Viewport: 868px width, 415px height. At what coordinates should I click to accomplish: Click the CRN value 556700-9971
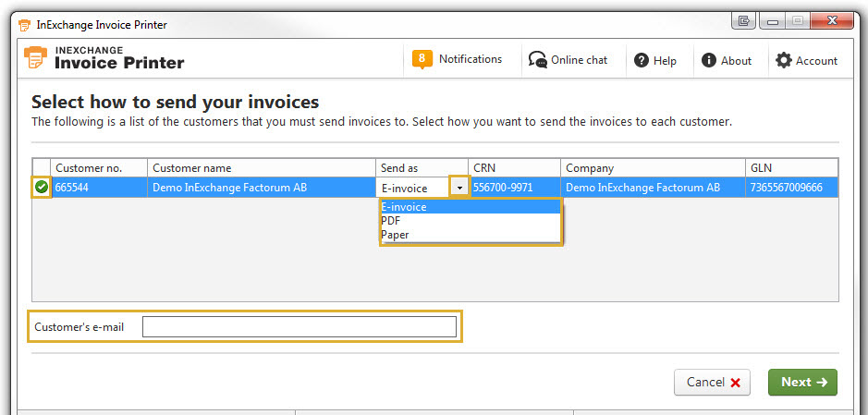514,188
